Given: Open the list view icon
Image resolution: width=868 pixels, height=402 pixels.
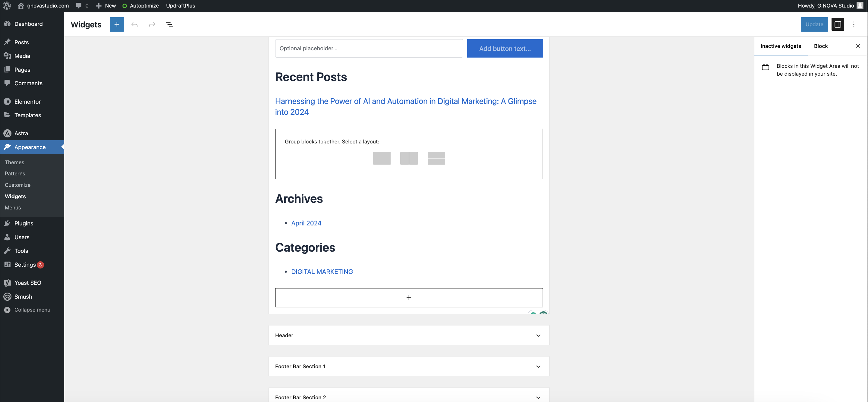Looking at the screenshot, I should tap(169, 24).
